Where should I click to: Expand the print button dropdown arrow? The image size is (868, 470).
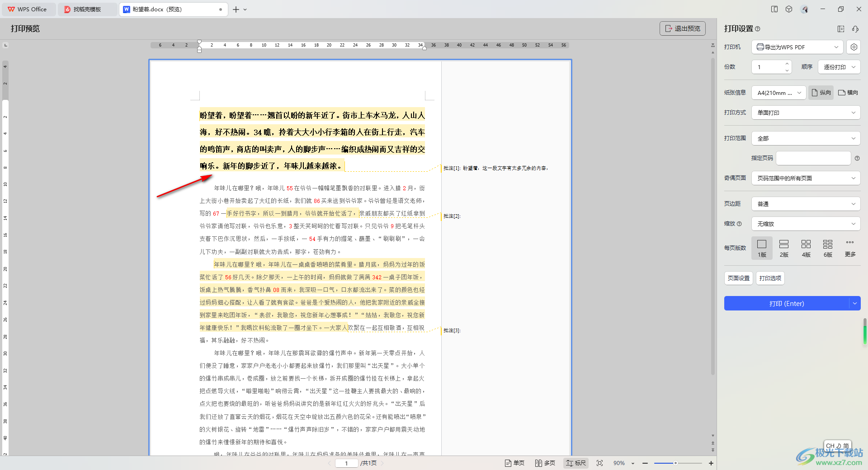pos(854,303)
